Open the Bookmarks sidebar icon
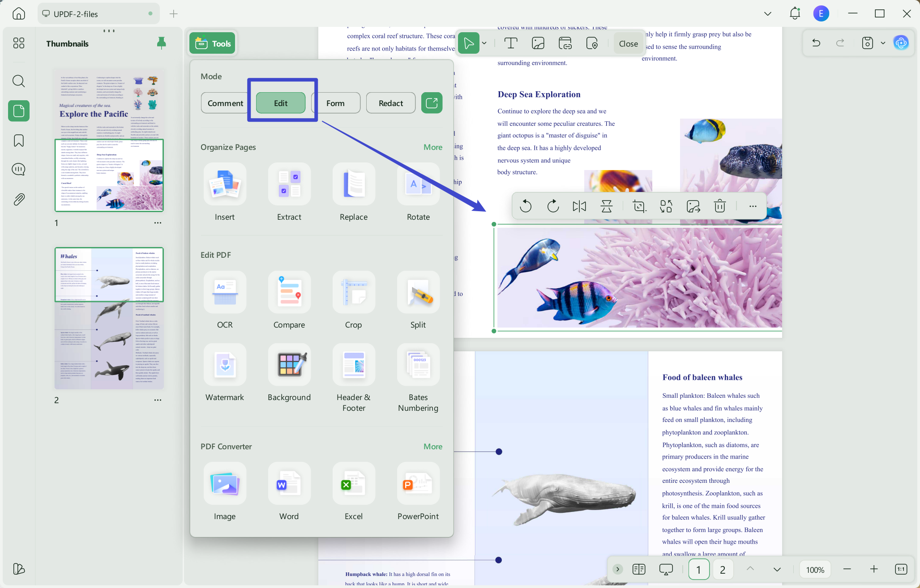This screenshot has width=920, height=588. pyautogui.click(x=18, y=141)
